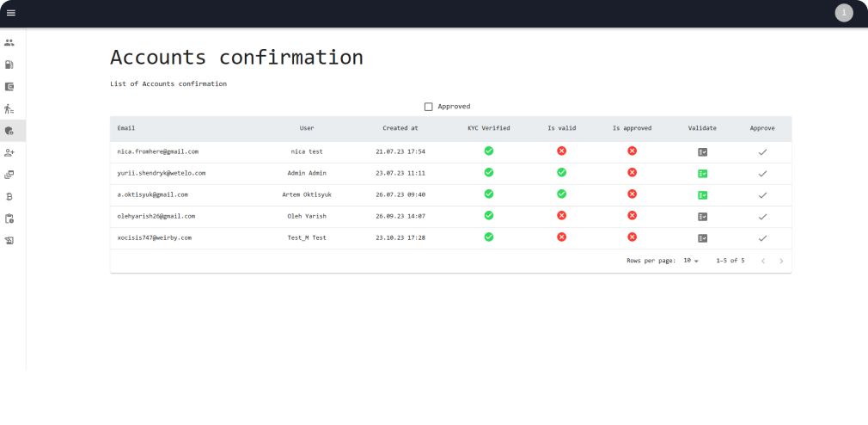Open the add person sidebar icon

point(9,152)
